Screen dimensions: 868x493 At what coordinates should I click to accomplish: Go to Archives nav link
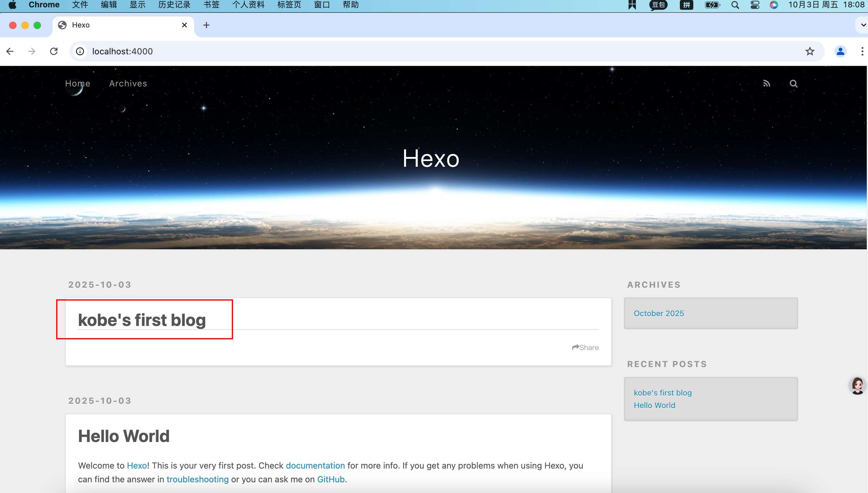pos(128,84)
